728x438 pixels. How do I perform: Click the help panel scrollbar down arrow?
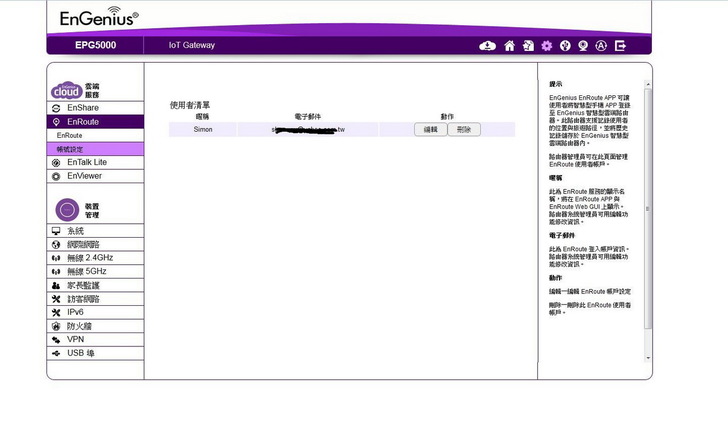tap(647, 358)
